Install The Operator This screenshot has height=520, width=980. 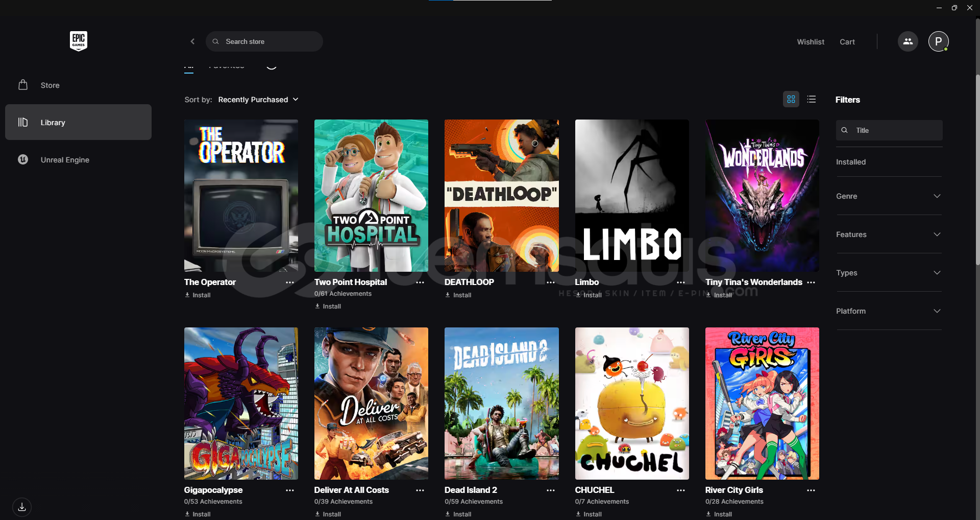[198, 295]
